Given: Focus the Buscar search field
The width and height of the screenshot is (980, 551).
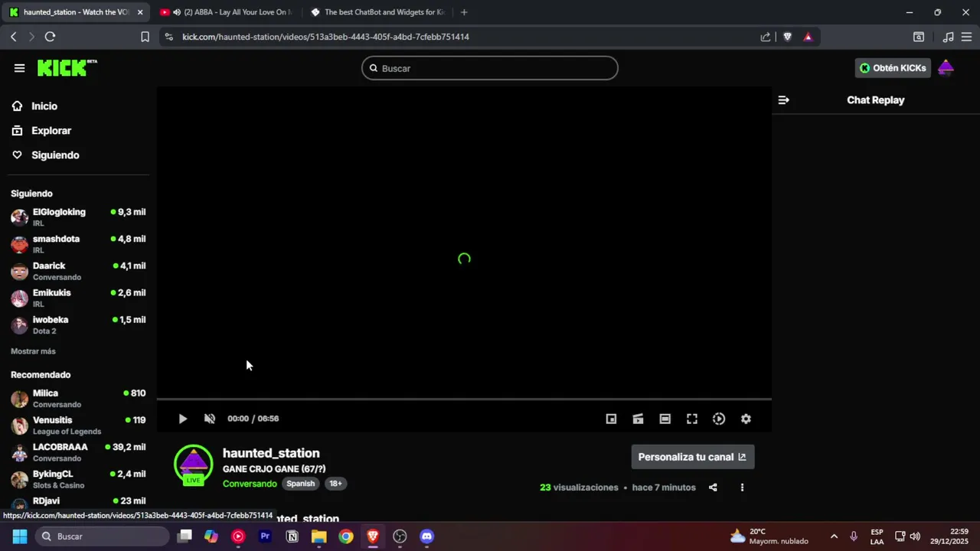Looking at the screenshot, I should coord(490,68).
